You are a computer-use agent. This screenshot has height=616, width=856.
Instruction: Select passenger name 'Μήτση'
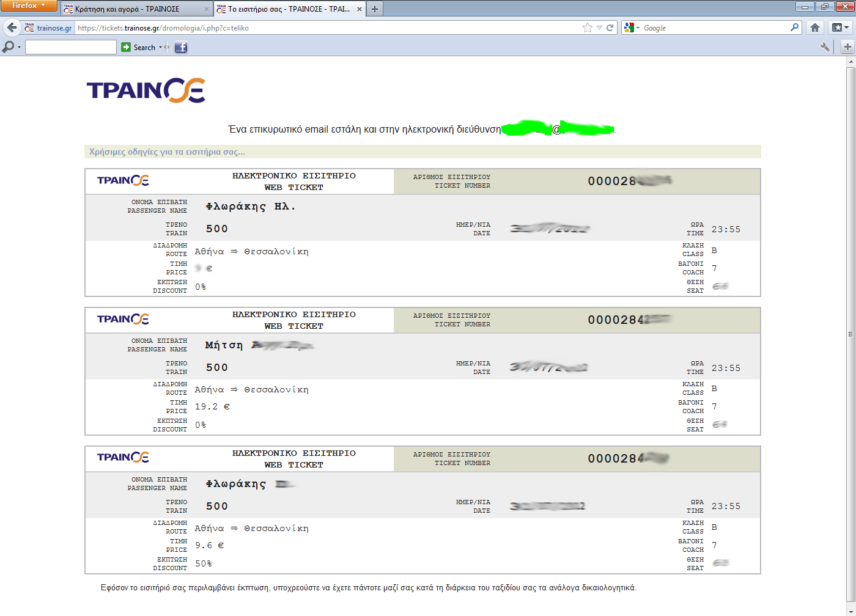pos(224,345)
